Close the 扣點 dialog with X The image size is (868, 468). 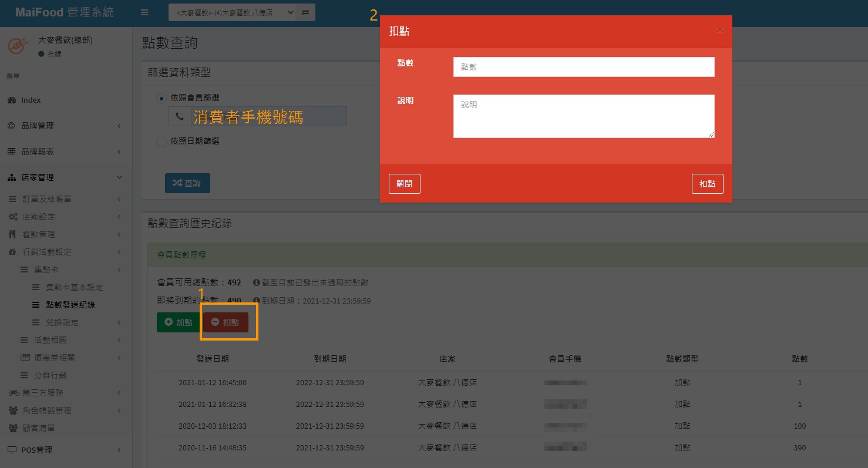click(x=720, y=30)
